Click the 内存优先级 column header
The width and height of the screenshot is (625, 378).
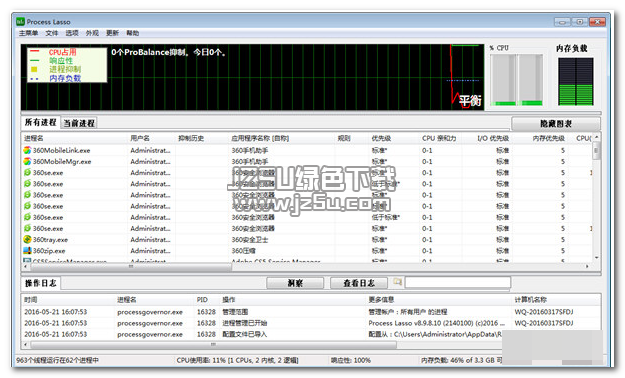click(x=548, y=138)
